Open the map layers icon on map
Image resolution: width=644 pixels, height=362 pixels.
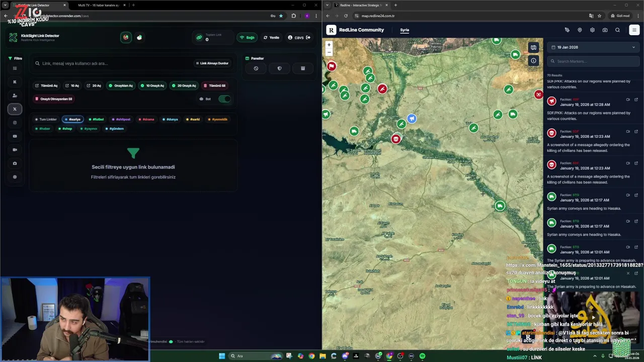[x=533, y=48]
